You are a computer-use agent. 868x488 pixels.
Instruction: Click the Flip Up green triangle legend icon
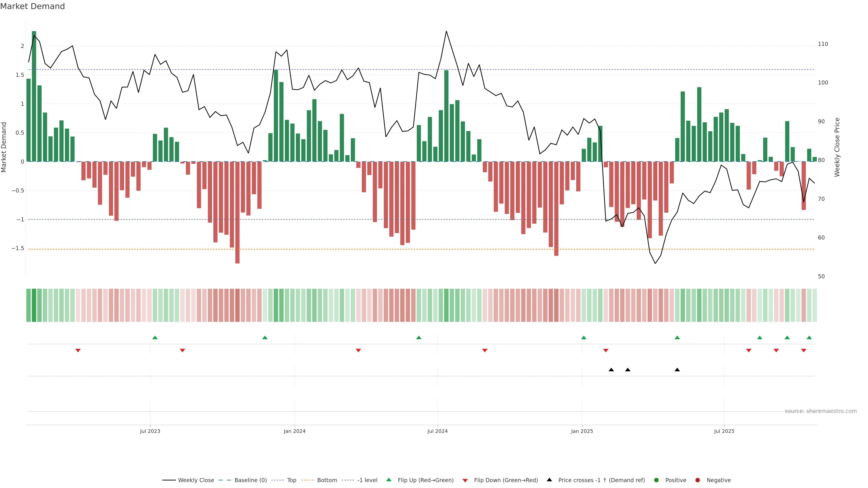click(x=389, y=480)
